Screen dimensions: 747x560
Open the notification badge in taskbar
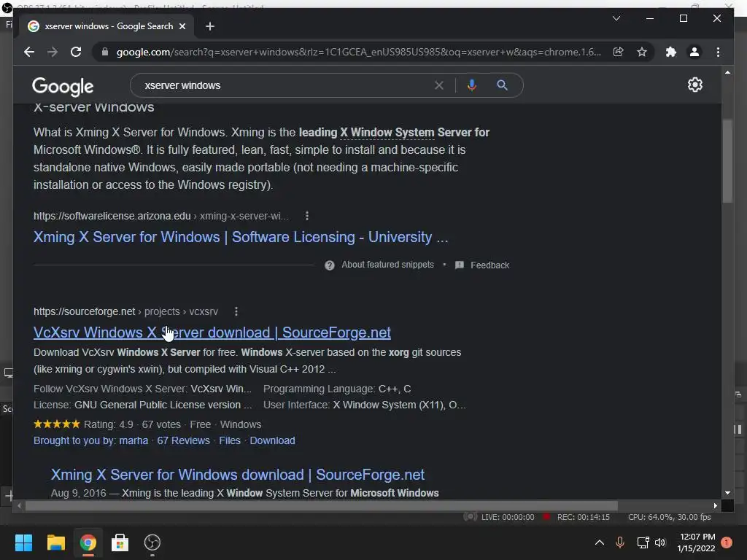[x=727, y=542]
